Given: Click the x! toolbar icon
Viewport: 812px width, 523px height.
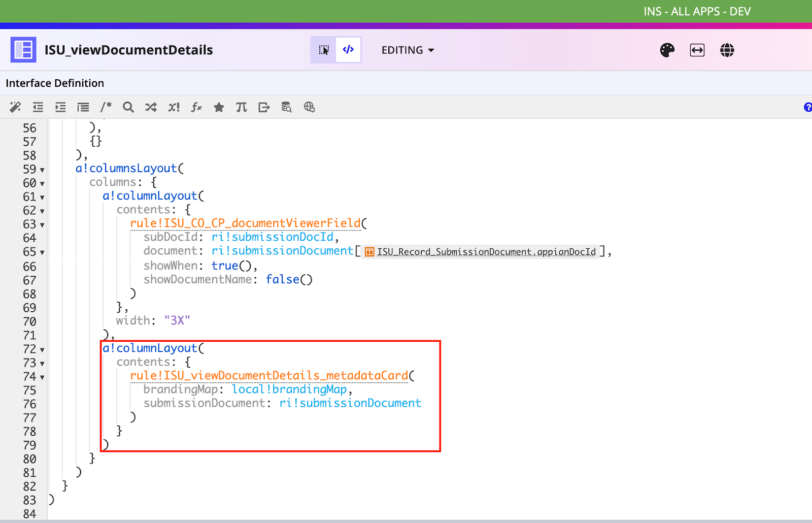Looking at the screenshot, I should coord(174,107).
